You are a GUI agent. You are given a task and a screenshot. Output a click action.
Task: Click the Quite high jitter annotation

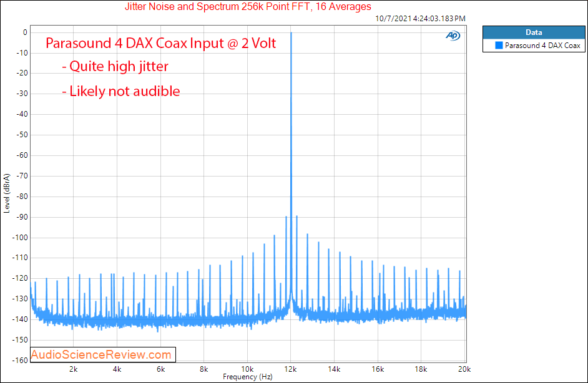tap(115, 67)
